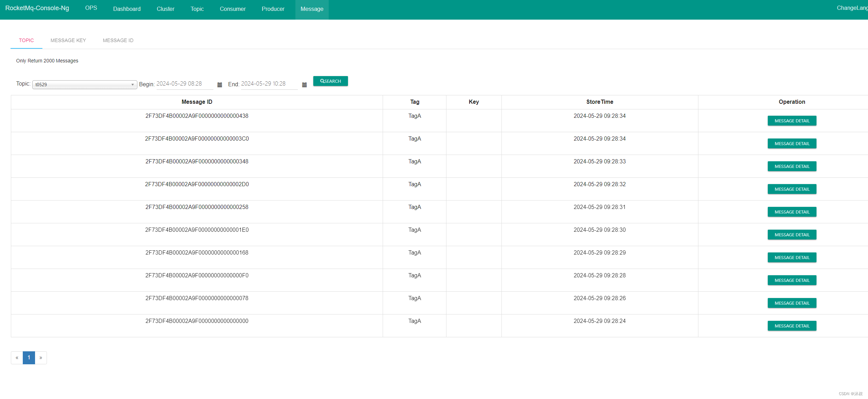This screenshot has width=868, height=399.
Task: Click the Key column header
Action: tap(474, 102)
